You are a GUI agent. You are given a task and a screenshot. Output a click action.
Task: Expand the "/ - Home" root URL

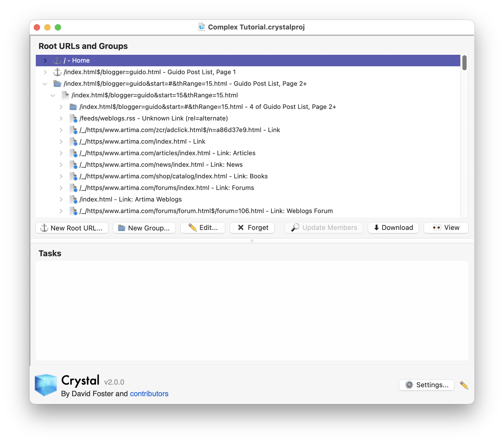click(45, 60)
